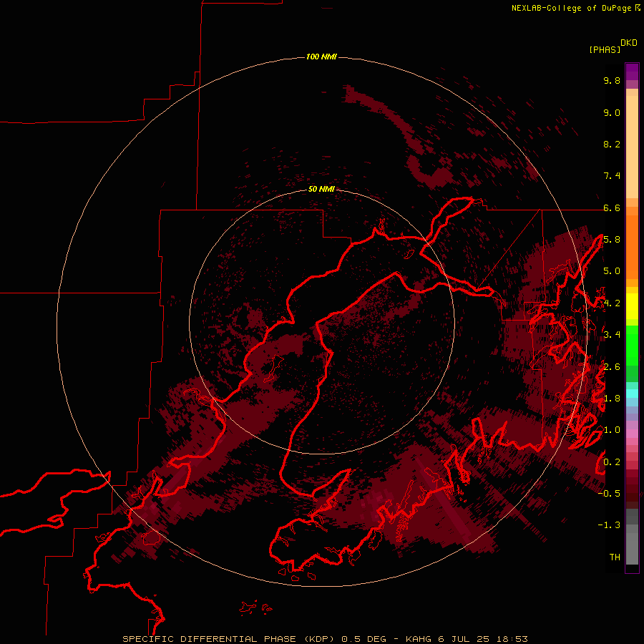Click the 2.6 scale value
This screenshot has height=644, width=644.
click(612, 367)
